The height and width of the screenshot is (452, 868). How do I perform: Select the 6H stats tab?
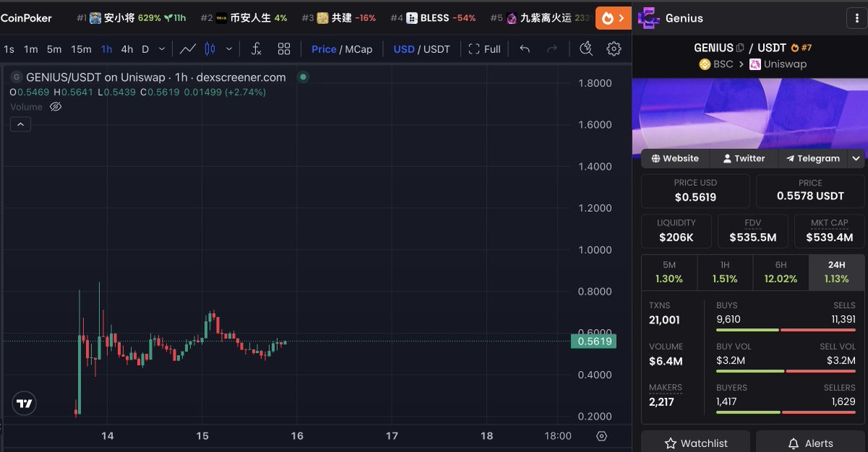coord(780,272)
